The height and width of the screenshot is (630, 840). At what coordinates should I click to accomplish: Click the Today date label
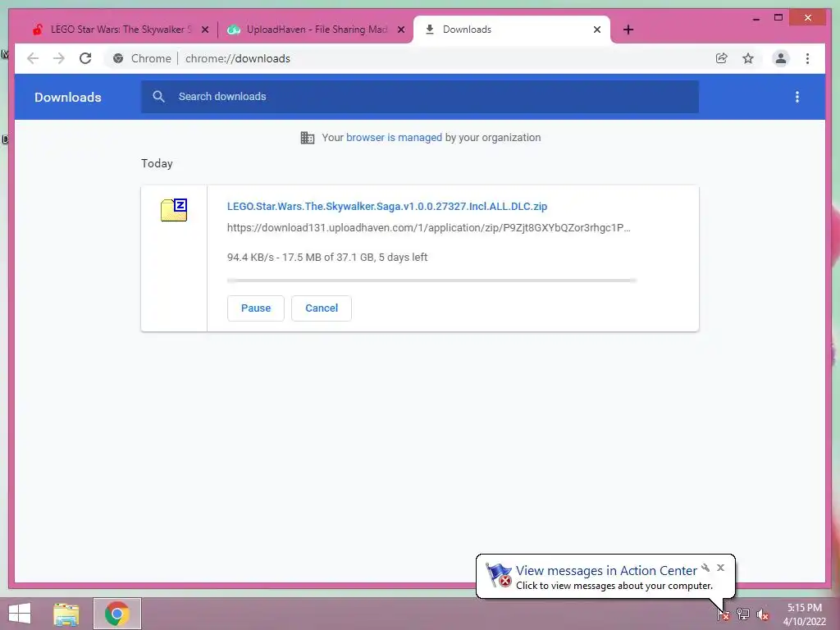[157, 163]
